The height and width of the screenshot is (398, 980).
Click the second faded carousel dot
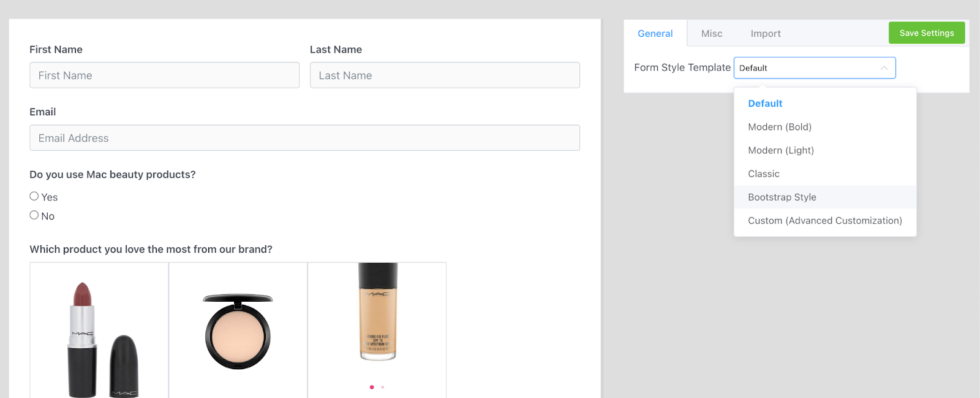click(382, 387)
